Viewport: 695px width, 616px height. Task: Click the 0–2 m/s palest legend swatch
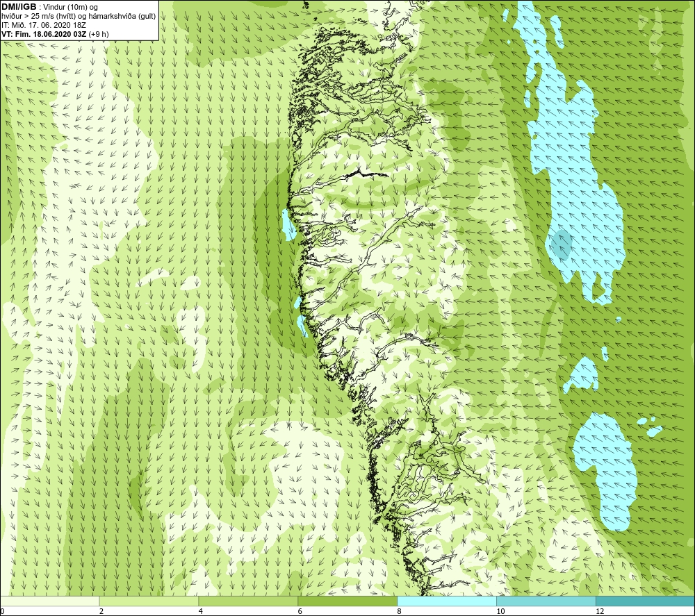pos(49,601)
